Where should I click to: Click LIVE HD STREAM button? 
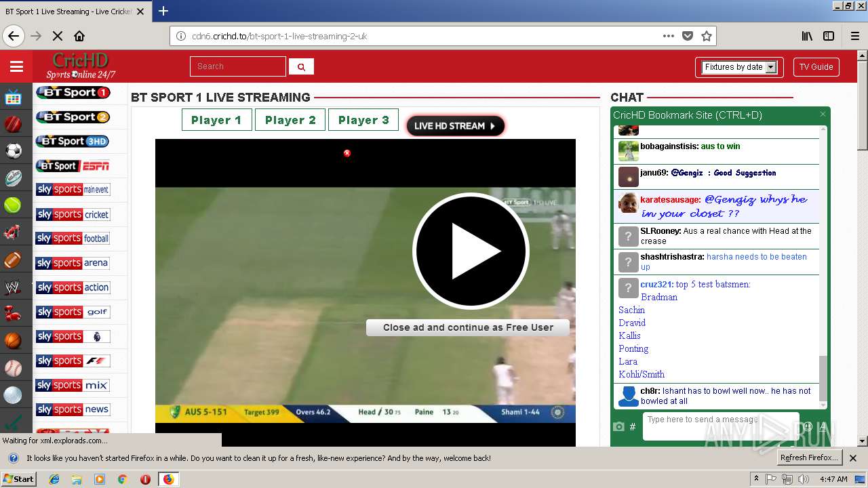[x=455, y=125]
